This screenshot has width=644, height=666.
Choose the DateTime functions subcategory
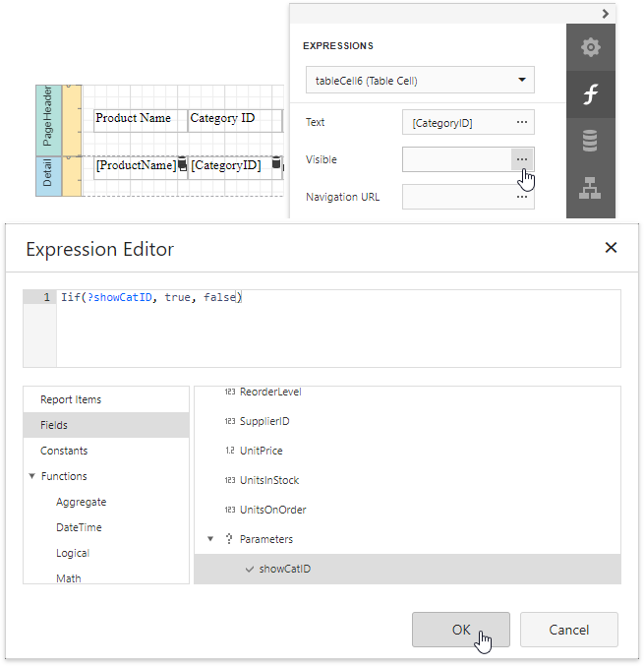(79, 527)
